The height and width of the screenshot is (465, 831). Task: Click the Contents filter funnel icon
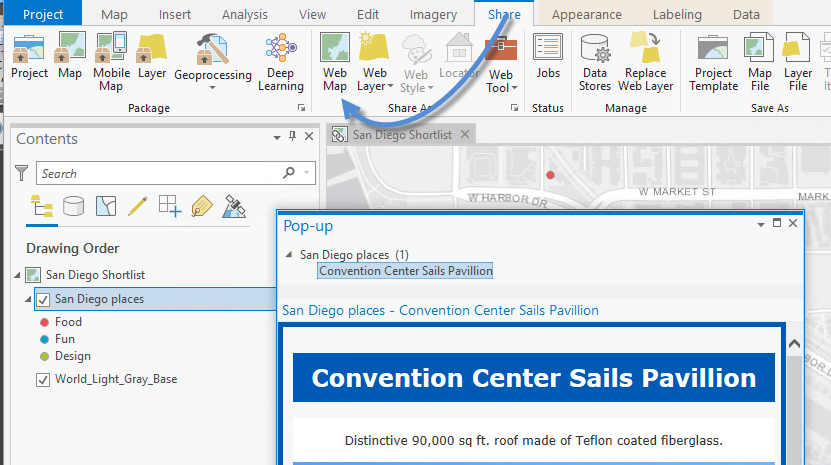click(21, 173)
